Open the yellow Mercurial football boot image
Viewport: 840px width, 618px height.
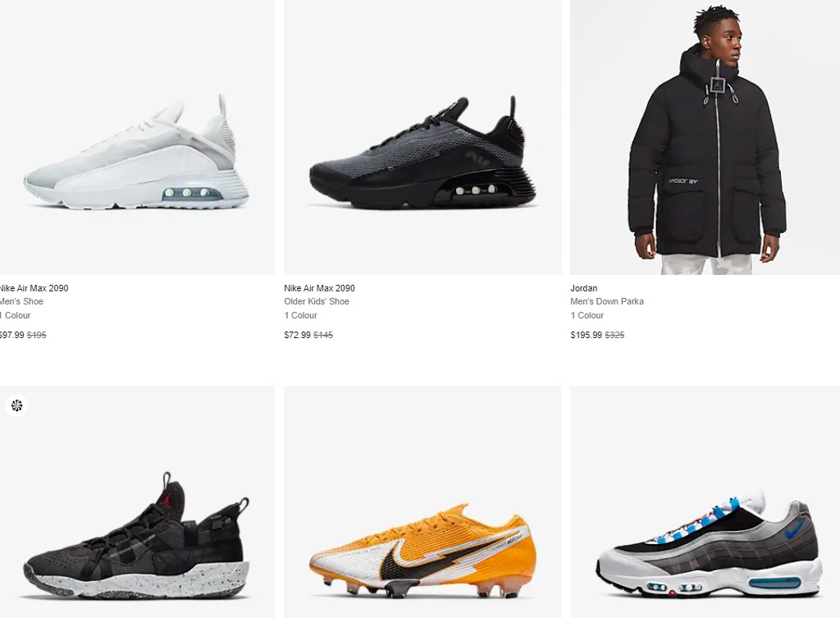click(x=422, y=501)
